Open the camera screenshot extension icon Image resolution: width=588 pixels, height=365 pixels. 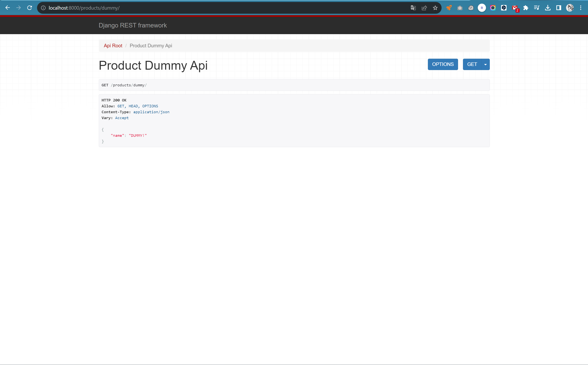[459, 7]
